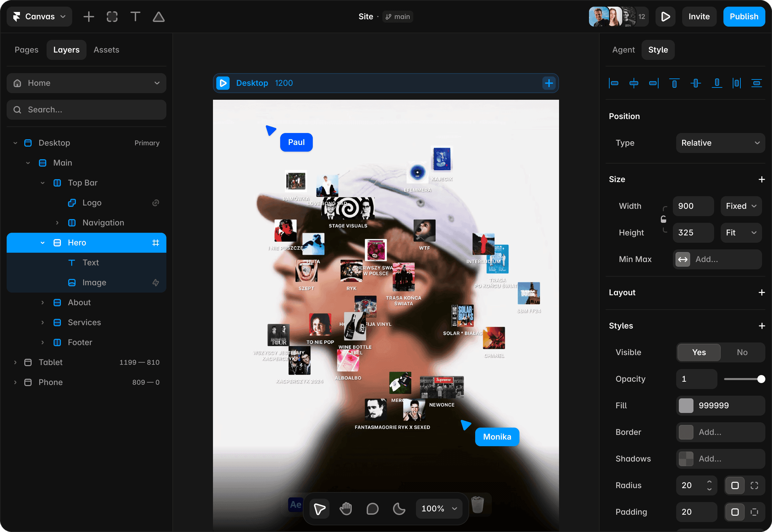
Task: Click the grid layout icon on Hero layer
Action: pos(155,243)
